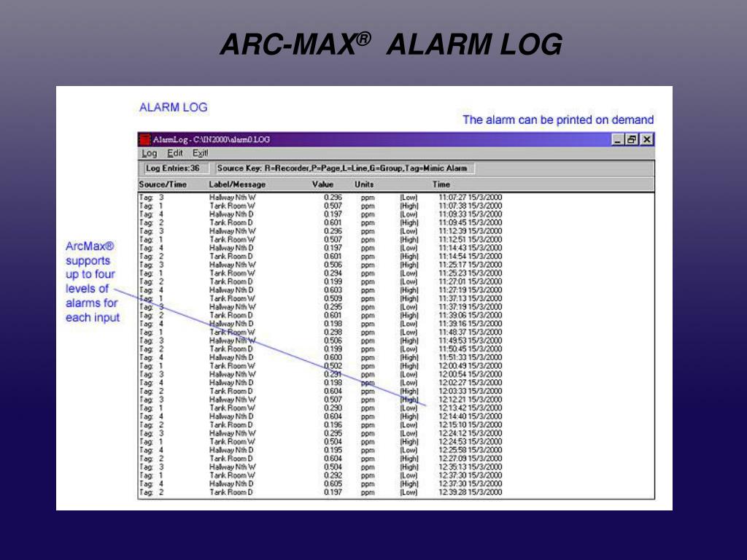747x560 pixels.
Task: Click the 0.600 value in the log
Action: click(x=333, y=357)
